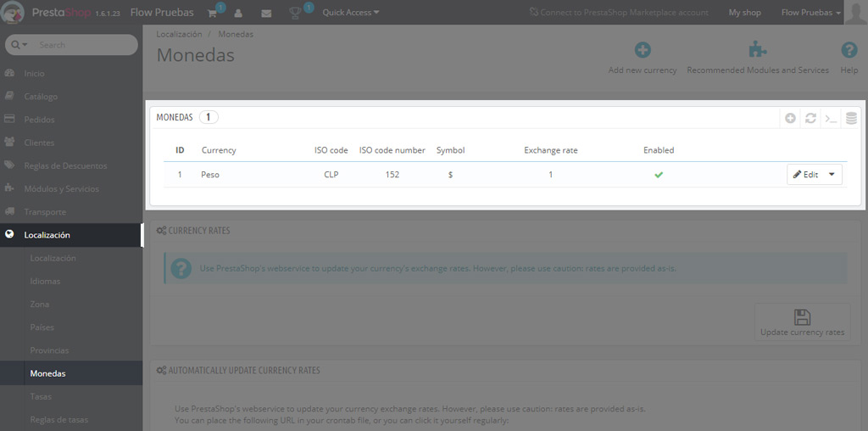The width and height of the screenshot is (868, 431).
Task: Sort by ISO code number column header
Action: [392, 150]
